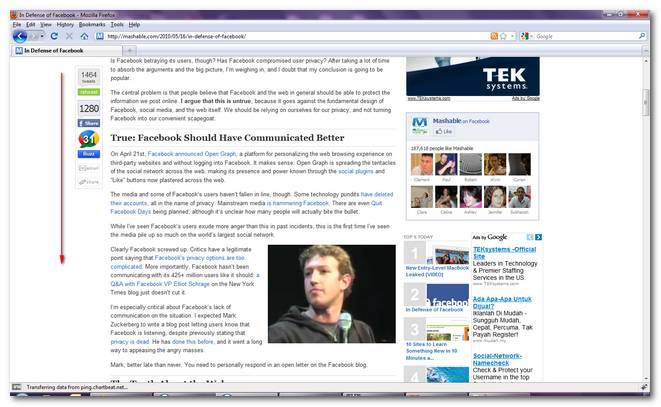Open the File menu
This screenshot has width=661, height=407.
click(17, 25)
